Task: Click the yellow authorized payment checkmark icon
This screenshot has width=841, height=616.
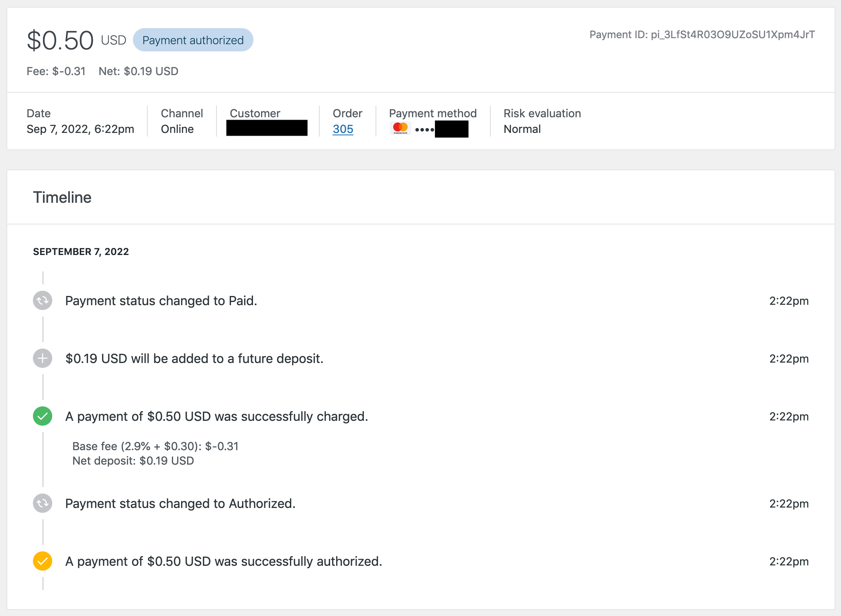Action: click(42, 561)
